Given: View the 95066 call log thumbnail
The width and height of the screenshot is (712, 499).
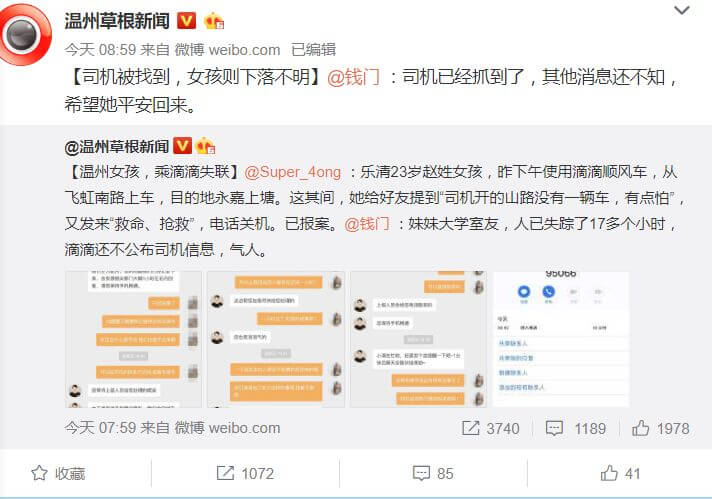Looking at the screenshot, I should click(x=561, y=339).
